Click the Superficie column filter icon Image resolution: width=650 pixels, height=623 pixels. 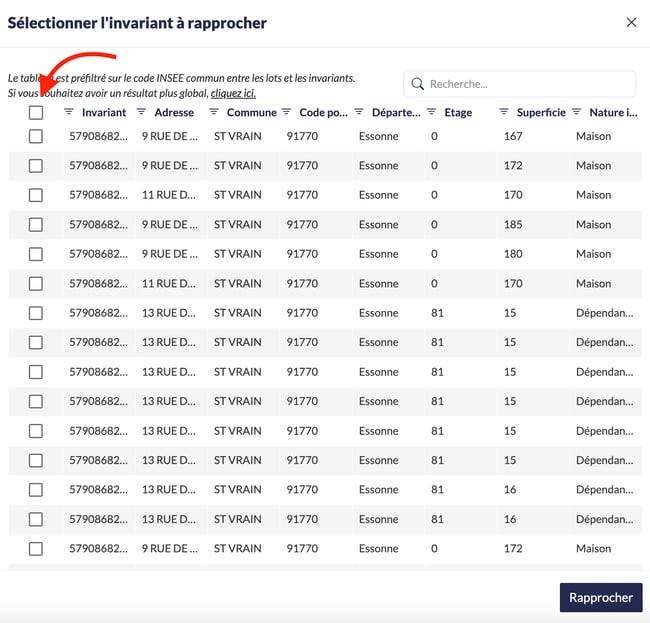(504, 112)
